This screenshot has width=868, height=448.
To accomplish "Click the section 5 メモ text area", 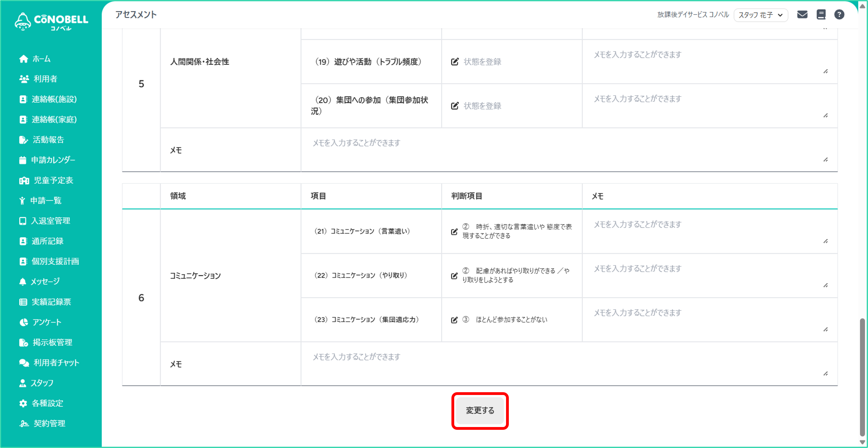I will pos(569,150).
